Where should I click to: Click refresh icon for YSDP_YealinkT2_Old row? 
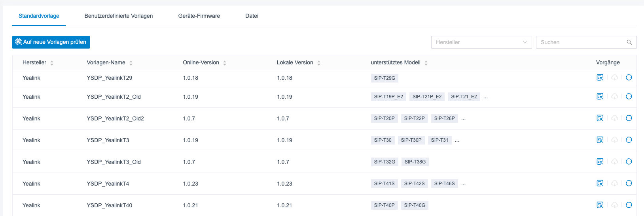tap(629, 96)
